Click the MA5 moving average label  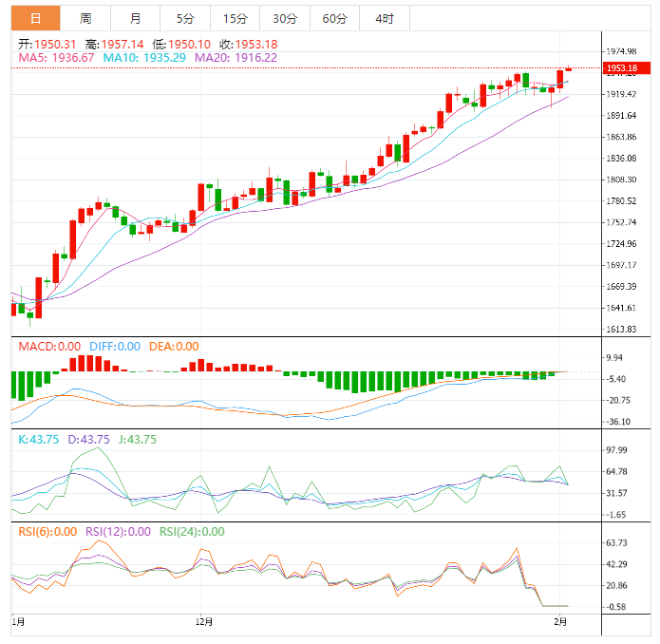[56, 58]
